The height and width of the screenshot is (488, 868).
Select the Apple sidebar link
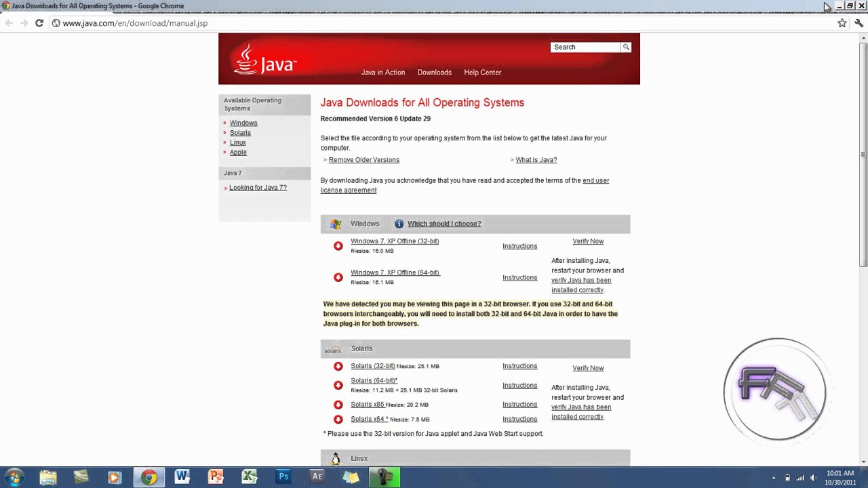tap(238, 152)
